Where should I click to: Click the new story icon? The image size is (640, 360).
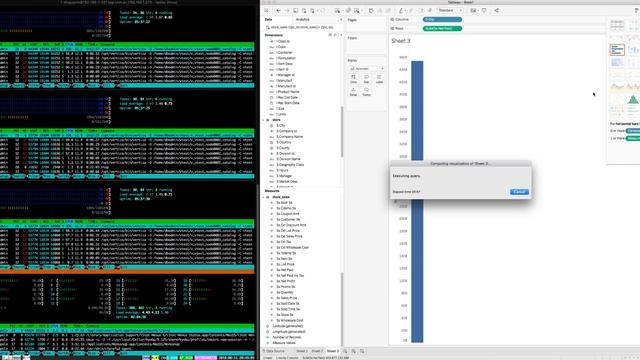[x=362, y=351]
